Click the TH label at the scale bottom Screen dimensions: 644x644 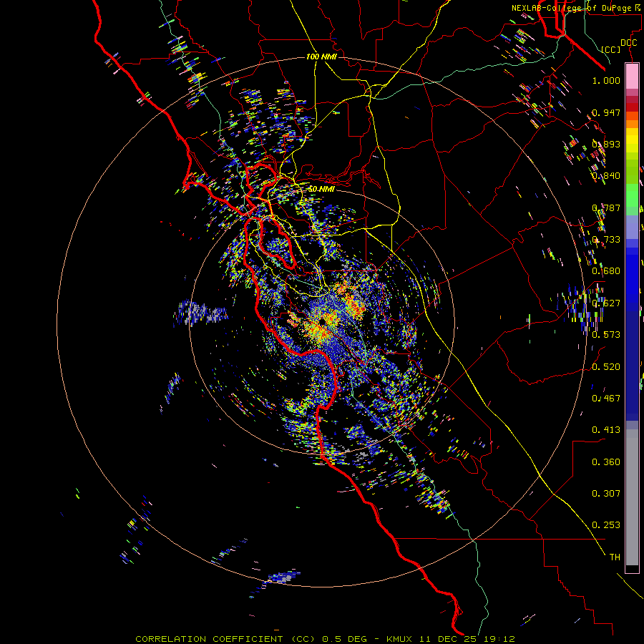pyautogui.click(x=615, y=557)
